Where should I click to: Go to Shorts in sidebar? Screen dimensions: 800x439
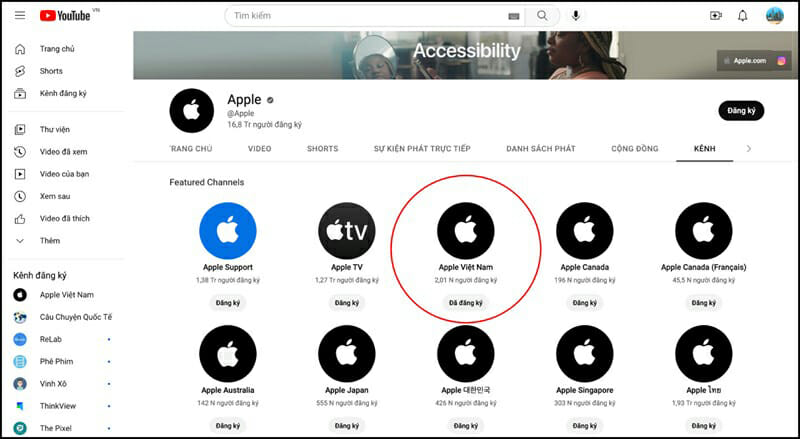51,71
